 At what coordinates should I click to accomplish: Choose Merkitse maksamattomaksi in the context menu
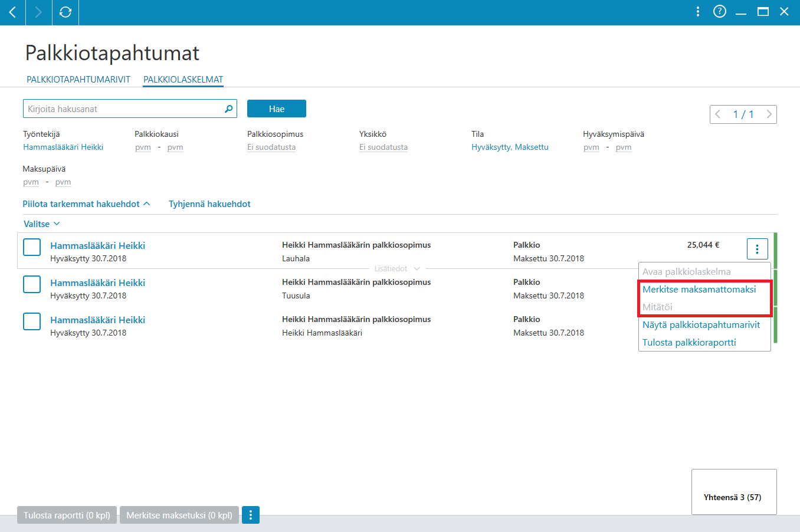(699, 289)
